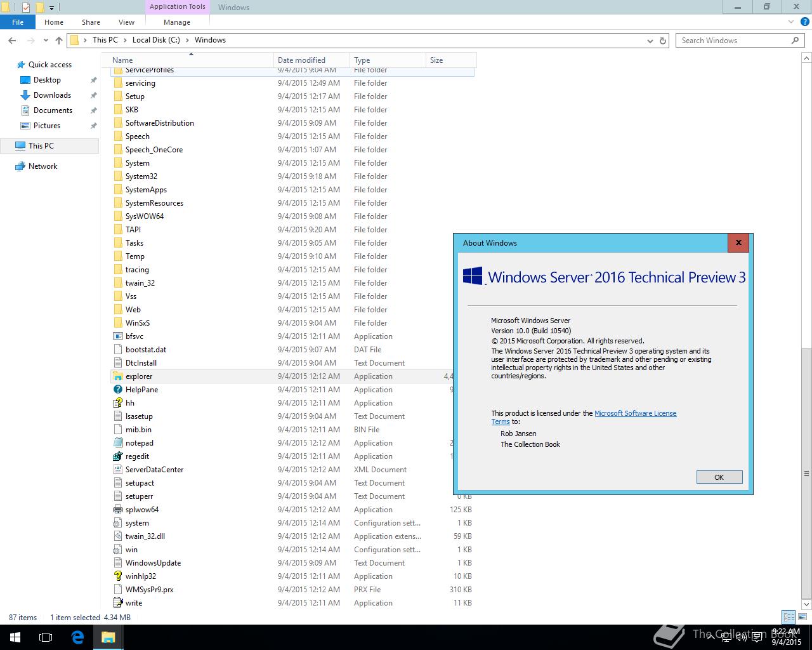Expand This PC breadcrumb chevron

(125, 40)
